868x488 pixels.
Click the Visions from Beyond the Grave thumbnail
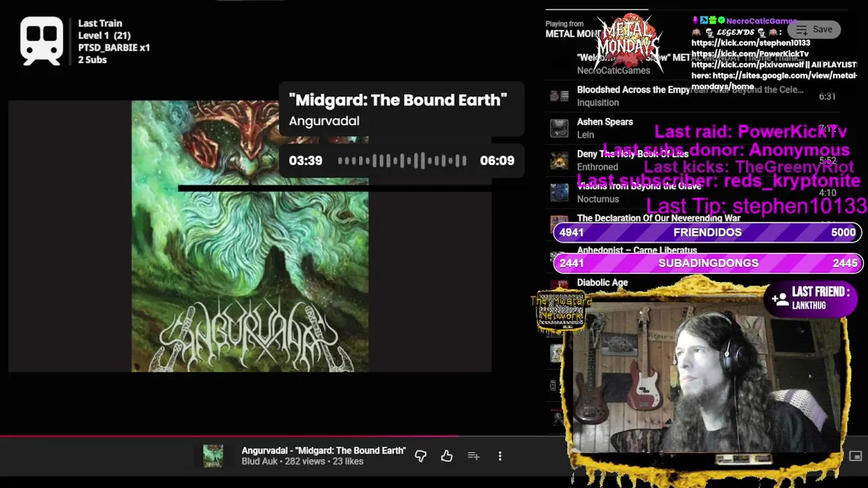(x=559, y=192)
